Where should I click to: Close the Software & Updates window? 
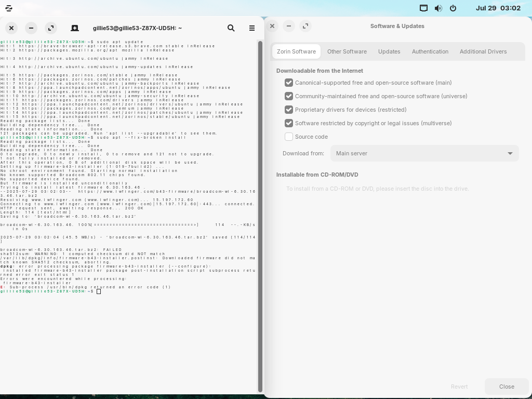click(272, 26)
